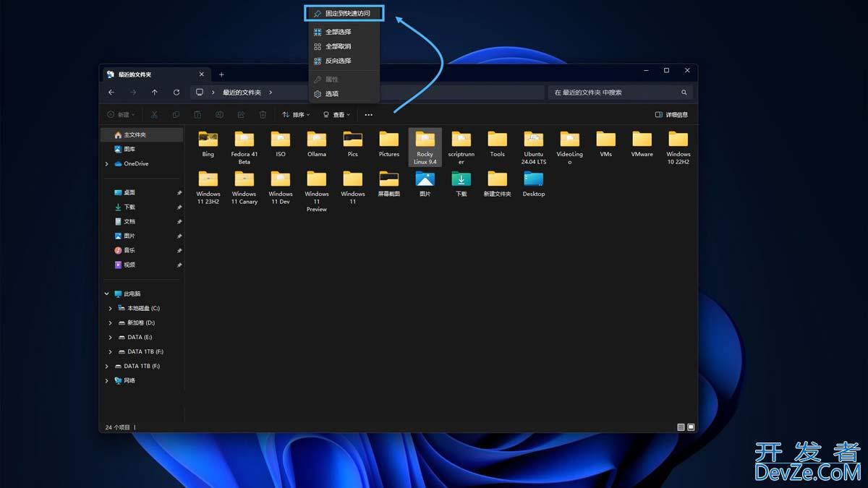Select the Windows 11 23H2 folder
This screenshot has width=868, height=488.
pyautogui.click(x=208, y=187)
